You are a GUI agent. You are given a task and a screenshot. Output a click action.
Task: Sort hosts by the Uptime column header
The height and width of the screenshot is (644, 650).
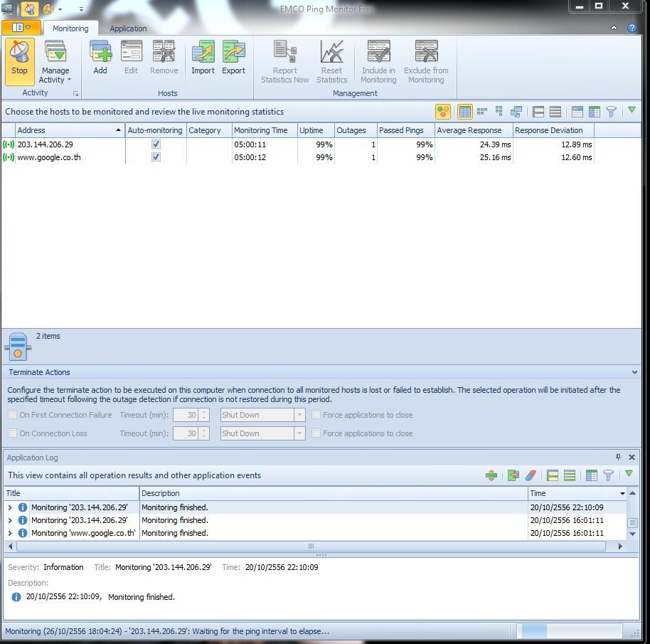pos(311,130)
